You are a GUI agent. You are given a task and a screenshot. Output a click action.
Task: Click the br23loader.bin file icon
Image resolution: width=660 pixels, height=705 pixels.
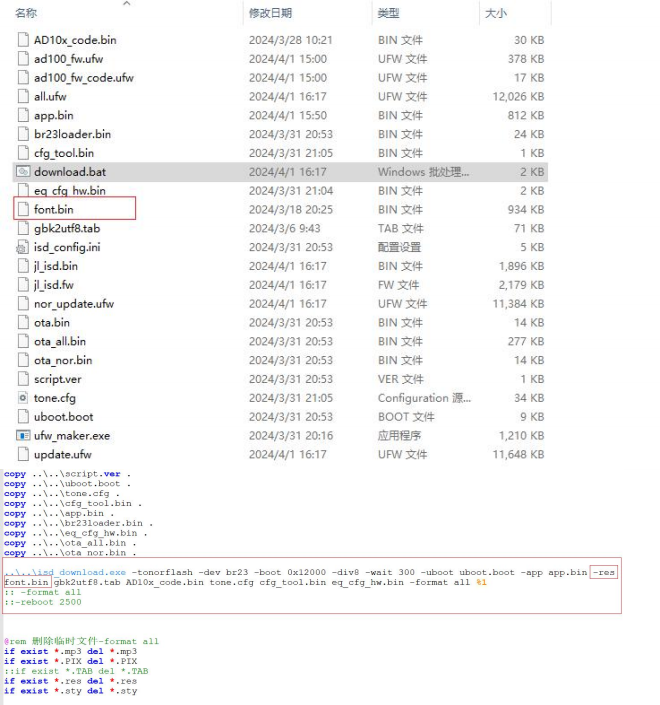pos(23,134)
